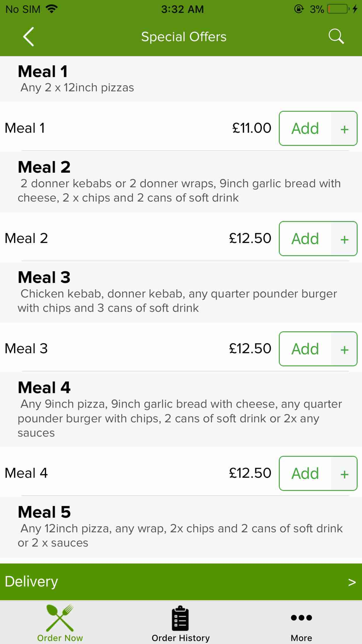
Task: Expand the Delivery bar arrow
Action: click(352, 582)
